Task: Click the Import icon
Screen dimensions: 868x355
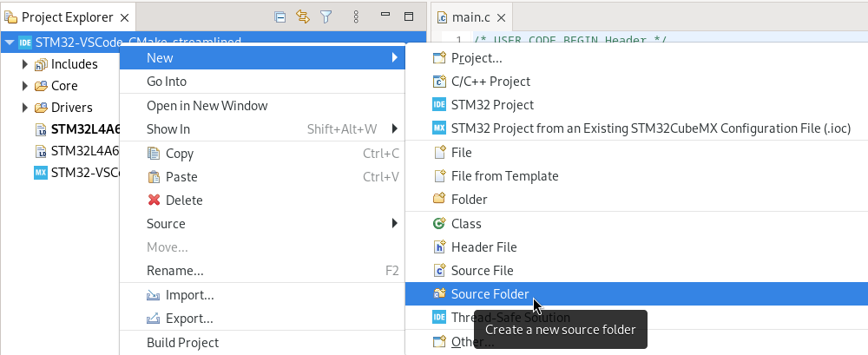Action: 154,295
